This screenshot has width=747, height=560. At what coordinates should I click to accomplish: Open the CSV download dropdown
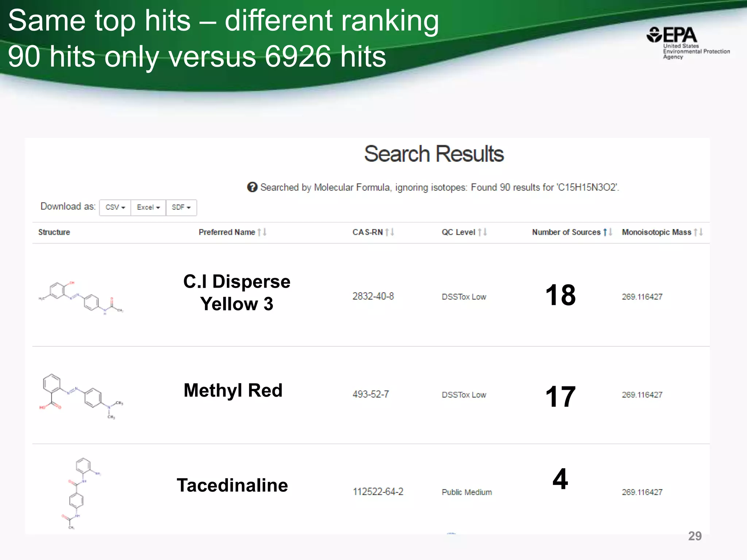pos(115,207)
